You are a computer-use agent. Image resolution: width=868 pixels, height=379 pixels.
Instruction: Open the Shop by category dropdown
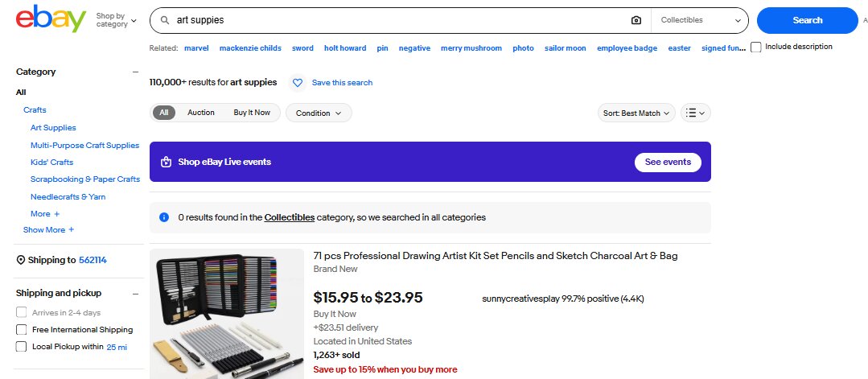click(116, 20)
